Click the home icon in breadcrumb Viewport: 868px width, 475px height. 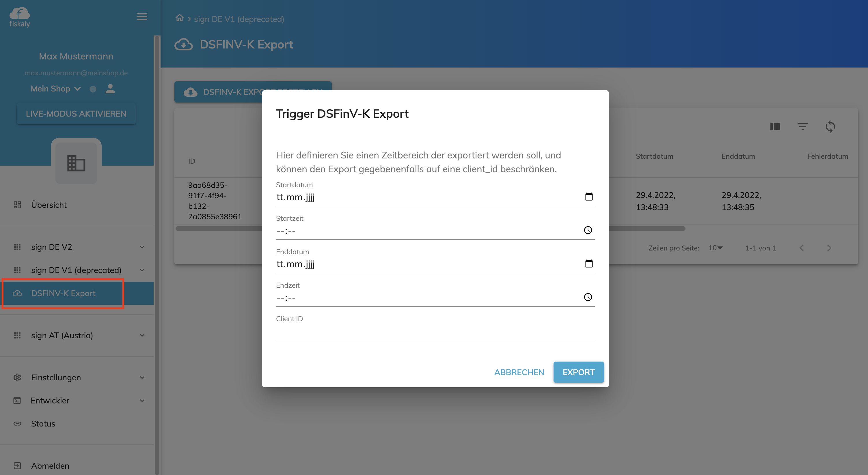point(179,18)
